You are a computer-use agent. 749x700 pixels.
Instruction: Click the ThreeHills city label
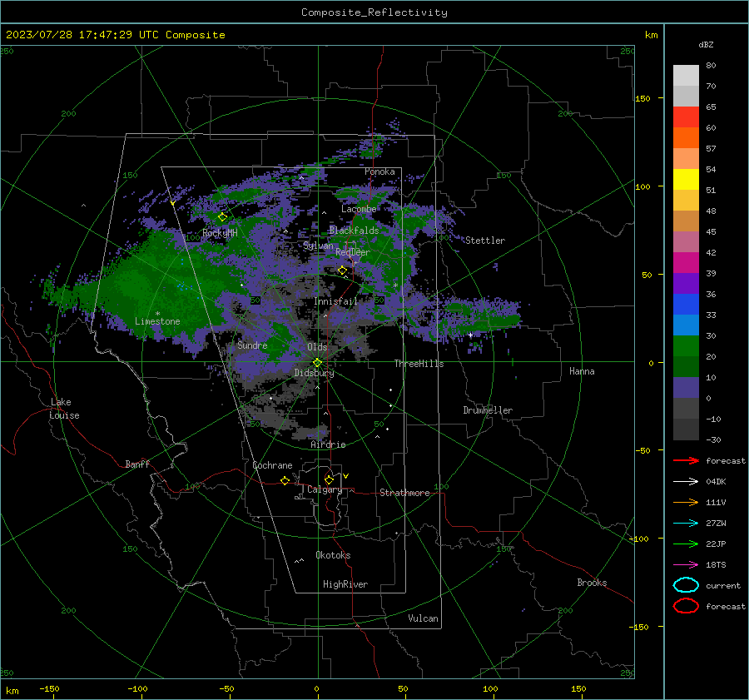(x=419, y=364)
